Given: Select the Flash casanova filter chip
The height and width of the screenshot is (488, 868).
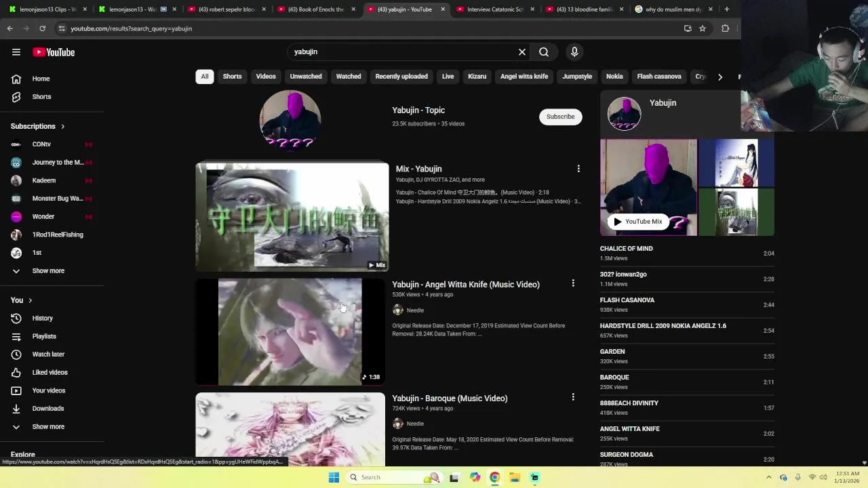Looking at the screenshot, I should point(659,77).
